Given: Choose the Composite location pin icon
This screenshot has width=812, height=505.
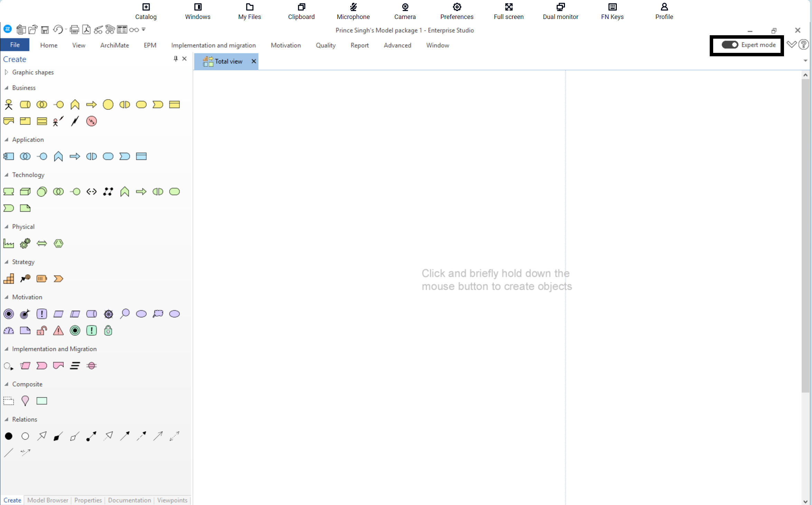Looking at the screenshot, I should pos(25,401).
